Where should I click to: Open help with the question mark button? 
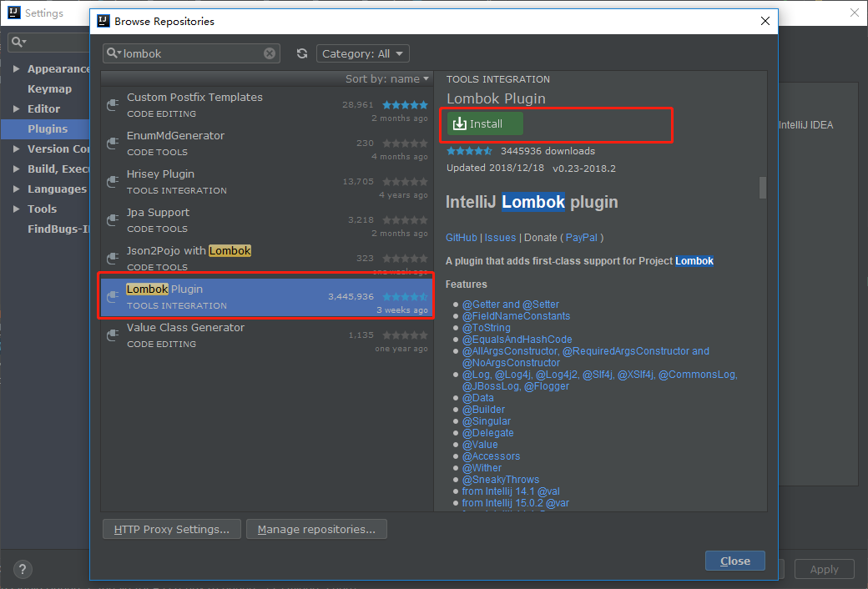pyautogui.click(x=23, y=569)
